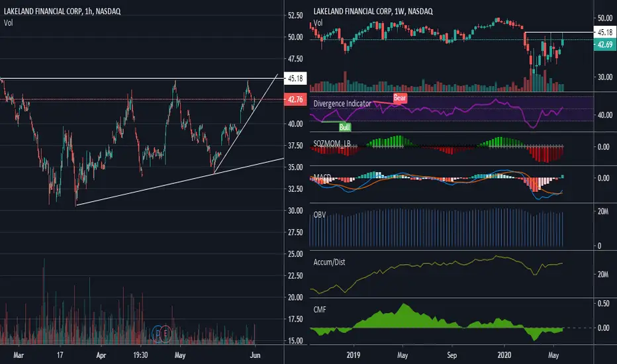
Task: Click the '2020' label on weekly time axis
Action: tap(504, 355)
